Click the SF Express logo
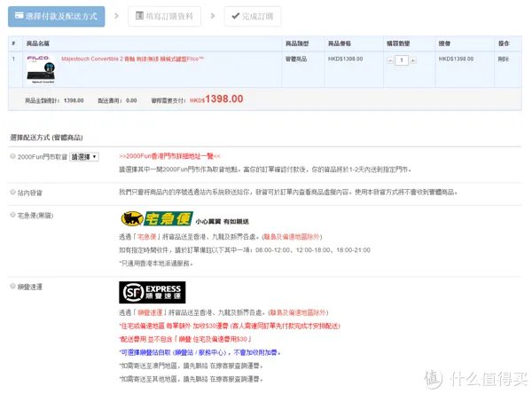Screen dimensions: 532x394 coord(152,292)
